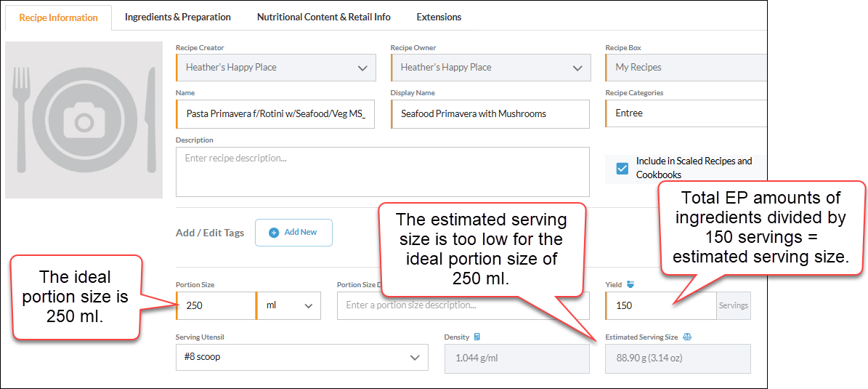Open the ml unit dropdown
Image resolution: width=868 pixels, height=389 pixels.
pos(288,305)
